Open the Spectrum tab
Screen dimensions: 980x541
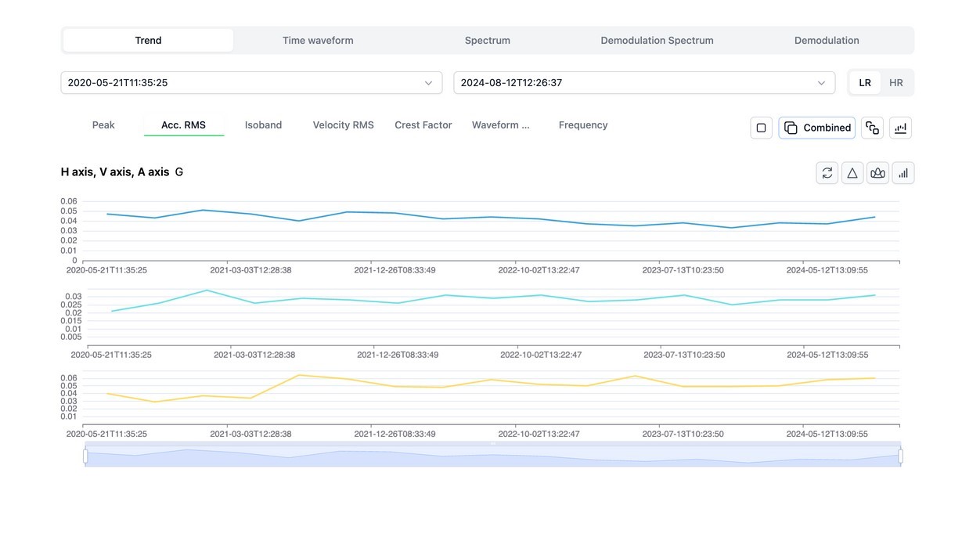487,41
